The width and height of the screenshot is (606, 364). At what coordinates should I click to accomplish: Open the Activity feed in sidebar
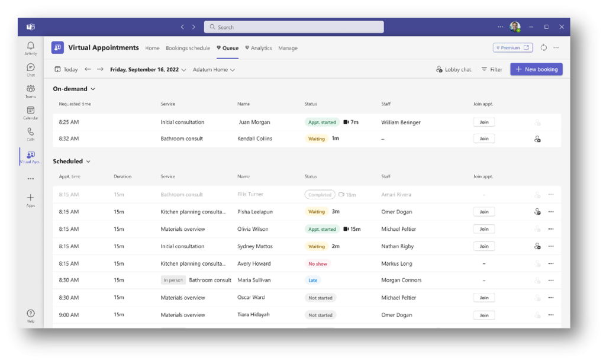[x=31, y=49]
